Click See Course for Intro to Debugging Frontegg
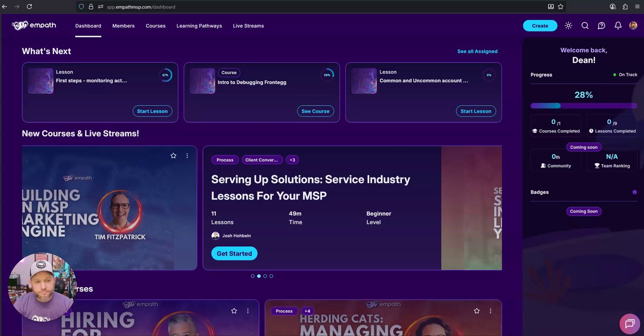The image size is (644, 336). (x=315, y=111)
